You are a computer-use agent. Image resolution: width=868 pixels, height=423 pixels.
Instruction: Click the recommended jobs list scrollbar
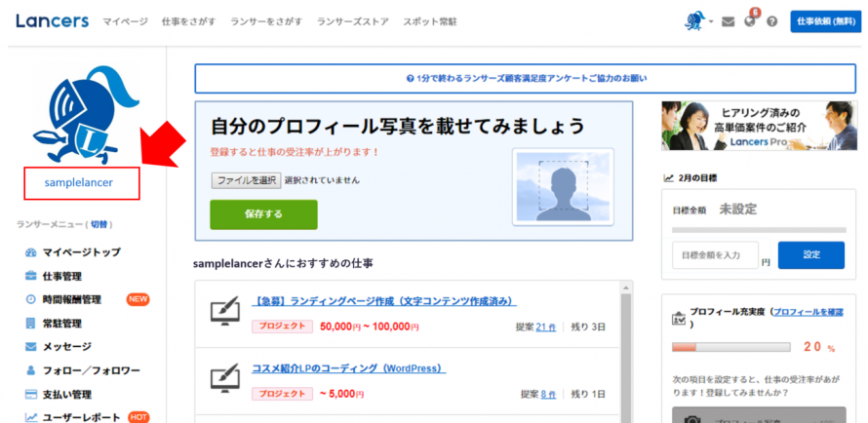626,357
